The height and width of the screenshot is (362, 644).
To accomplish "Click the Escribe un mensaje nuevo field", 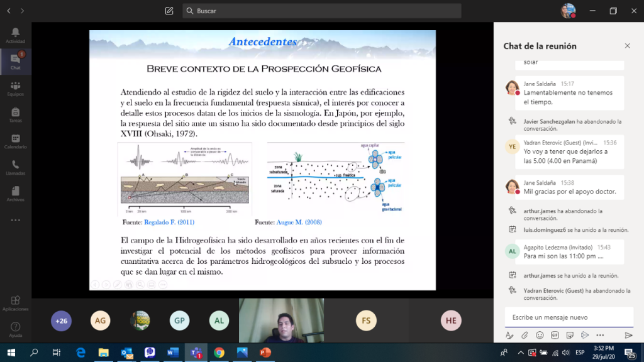I will [x=569, y=317].
